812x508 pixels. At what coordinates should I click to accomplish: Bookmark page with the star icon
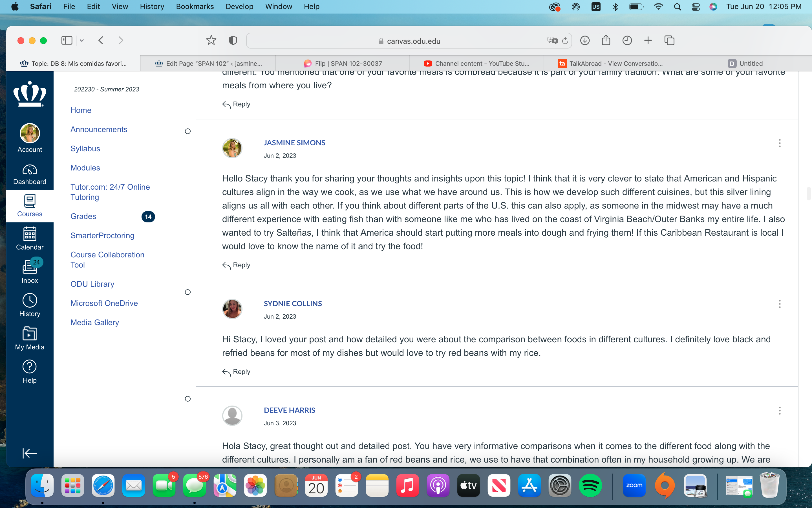211,41
